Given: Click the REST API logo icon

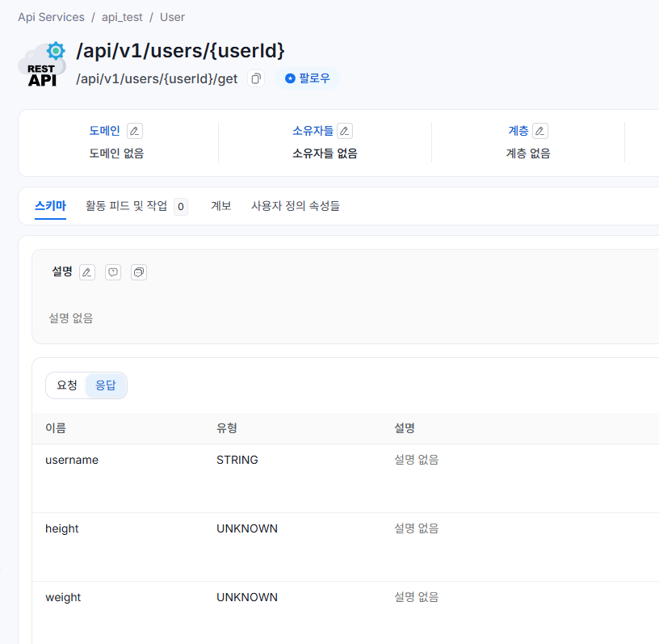Looking at the screenshot, I should tap(42, 65).
